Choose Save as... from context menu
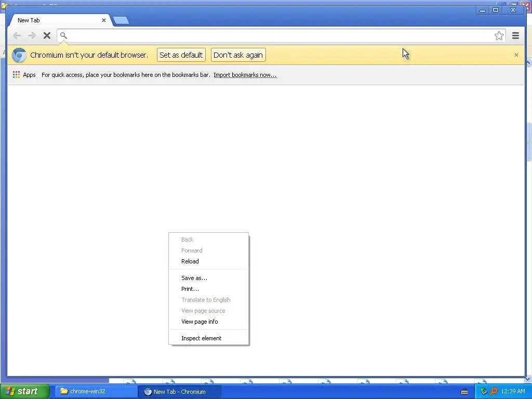532x399 pixels. coord(209,278)
